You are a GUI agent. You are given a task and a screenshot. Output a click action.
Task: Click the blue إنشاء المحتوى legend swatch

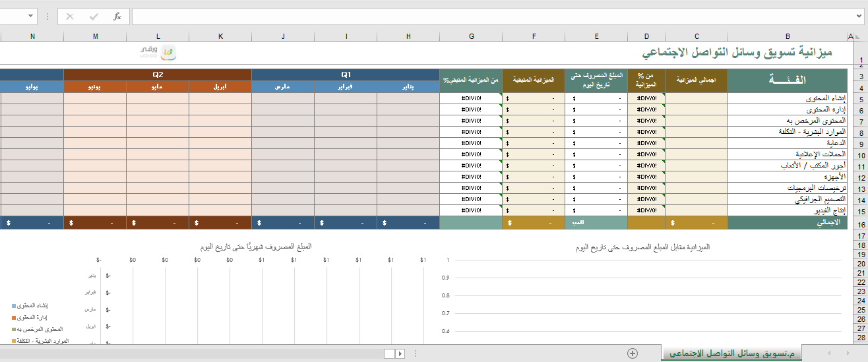point(14,306)
